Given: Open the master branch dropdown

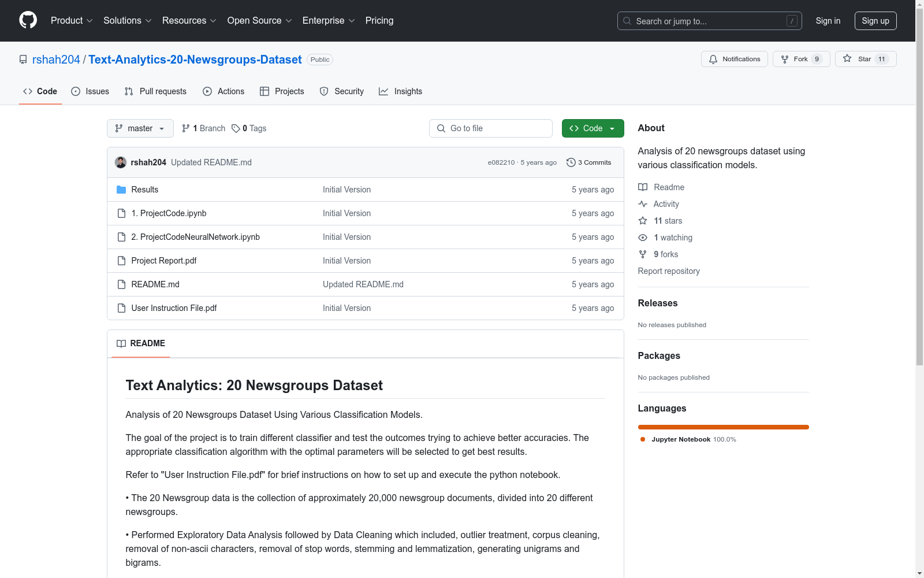Looking at the screenshot, I should [140, 128].
